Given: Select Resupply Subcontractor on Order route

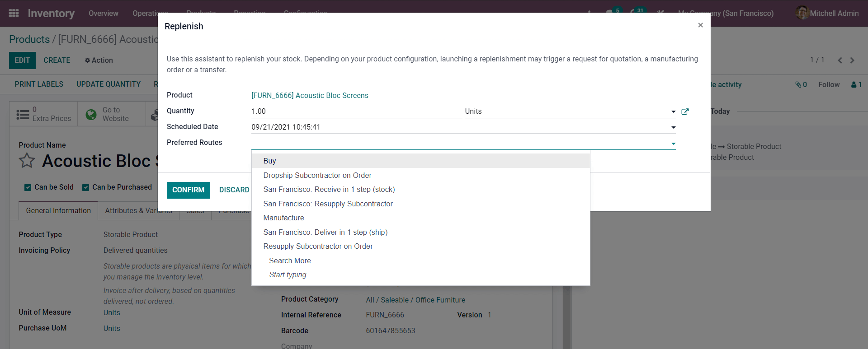Looking at the screenshot, I should click(x=421, y=246).
